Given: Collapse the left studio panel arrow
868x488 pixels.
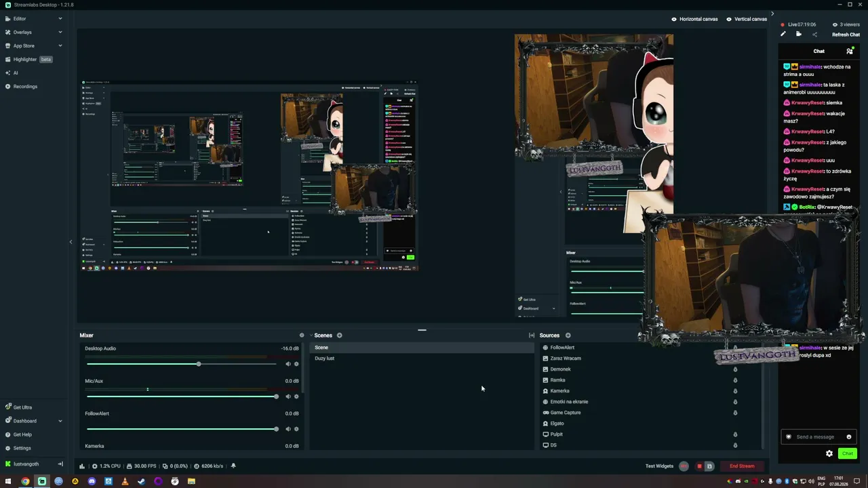Looking at the screenshot, I should (71, 242).
